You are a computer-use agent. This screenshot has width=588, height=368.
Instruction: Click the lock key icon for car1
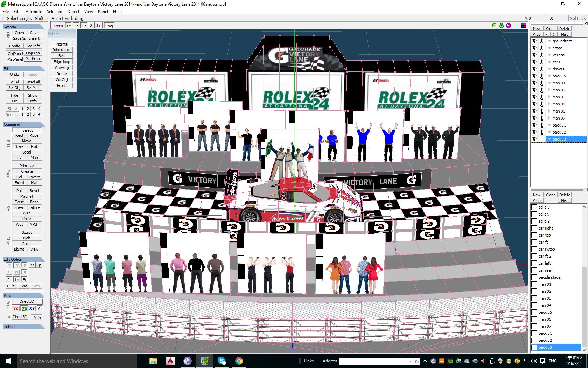coord(542,62)
